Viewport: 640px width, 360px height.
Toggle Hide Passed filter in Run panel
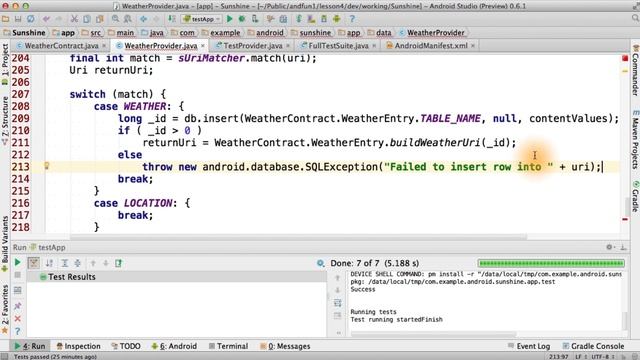tap(34, 263)
